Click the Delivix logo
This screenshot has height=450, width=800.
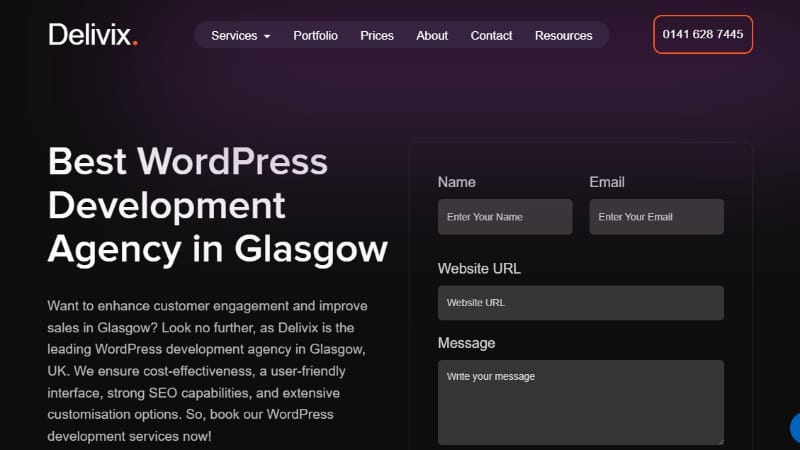coord(93,35)
